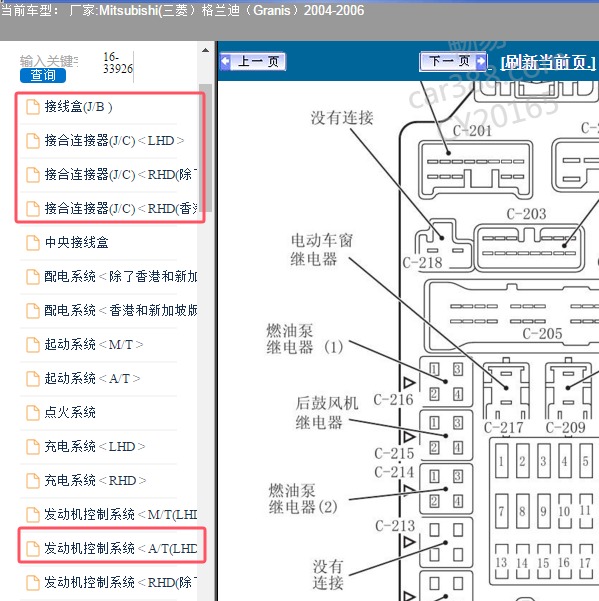
Task: Open 配电系统<香港和新加坡版 entry
Action: (120, 310)
